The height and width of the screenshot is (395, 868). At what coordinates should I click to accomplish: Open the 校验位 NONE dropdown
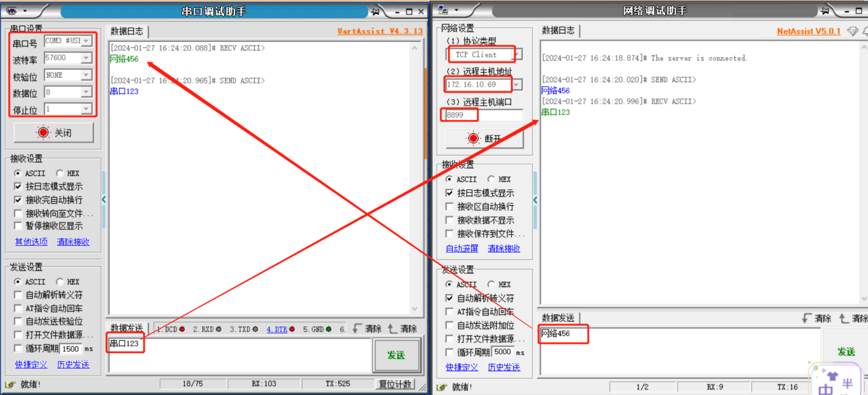(x=87, y=75)
